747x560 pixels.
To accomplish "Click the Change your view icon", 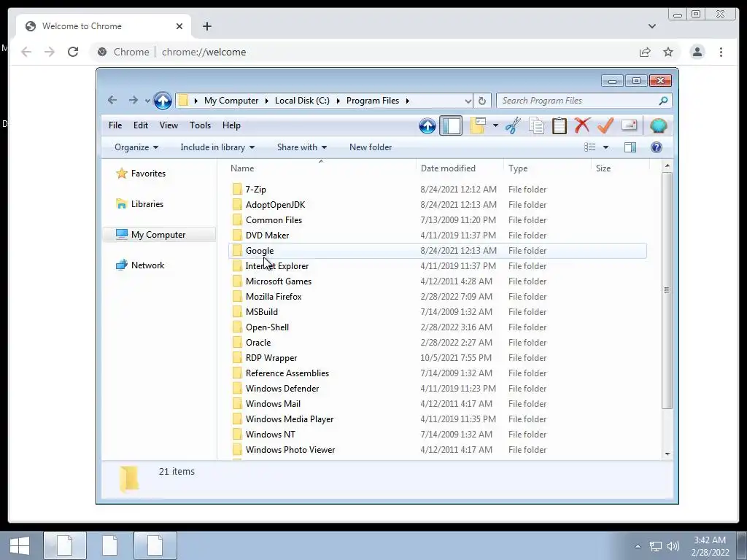I will (x=589, y=147).
